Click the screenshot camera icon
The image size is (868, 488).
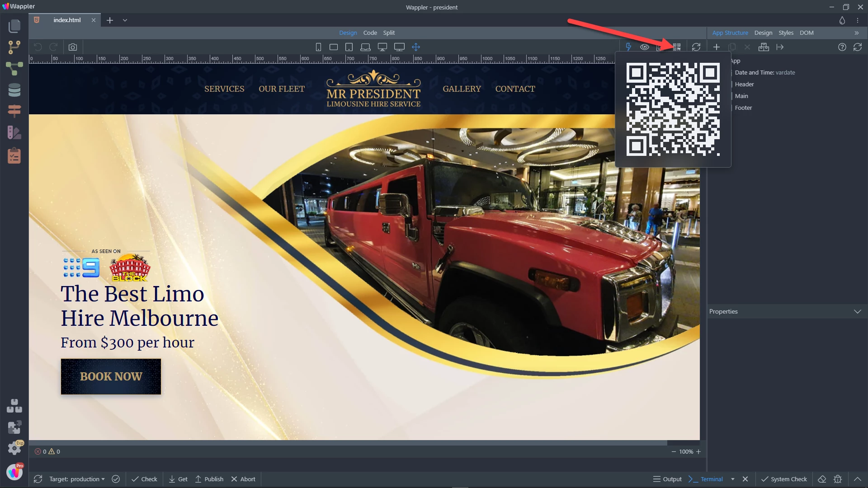(73, 47)
